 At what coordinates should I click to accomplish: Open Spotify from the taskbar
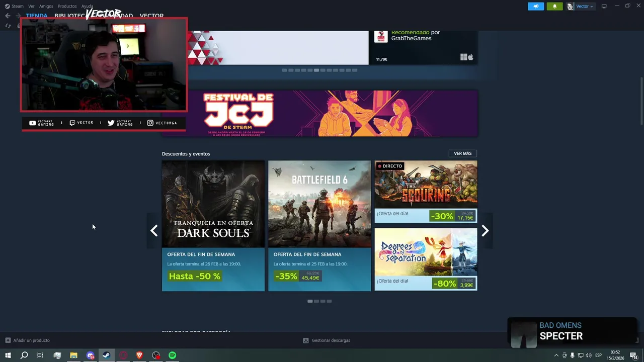click(172, 355)
